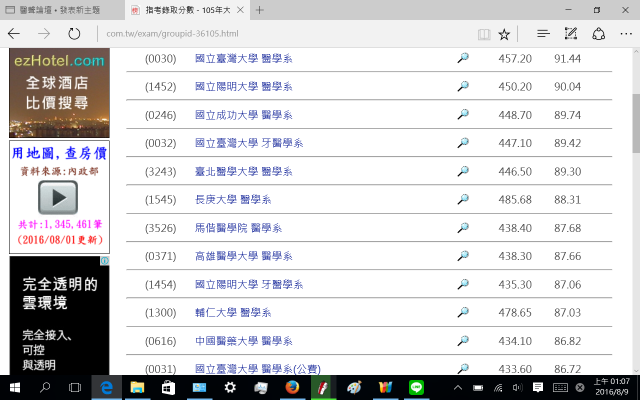Open 臺北醫學大學 醫學系 link
This screenshot has height=400, width=640.
click(244, 171)
